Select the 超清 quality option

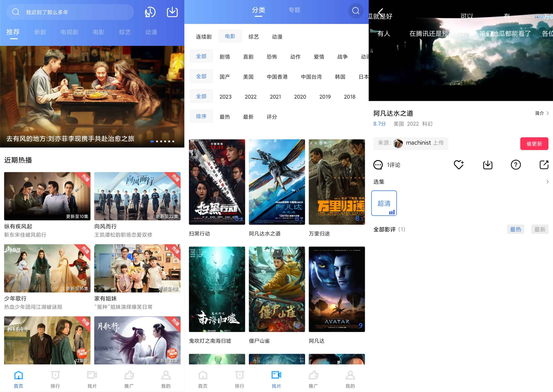[x=384, y=203]
